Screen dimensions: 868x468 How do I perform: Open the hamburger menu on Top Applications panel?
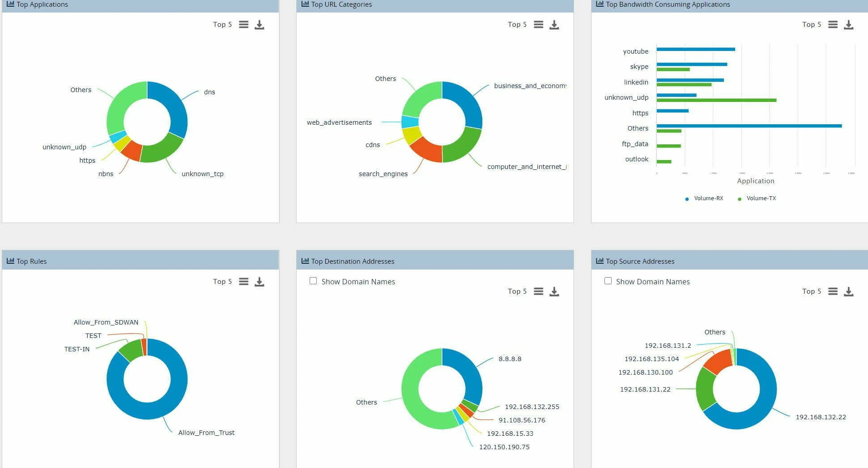click(x=243, y=25)
